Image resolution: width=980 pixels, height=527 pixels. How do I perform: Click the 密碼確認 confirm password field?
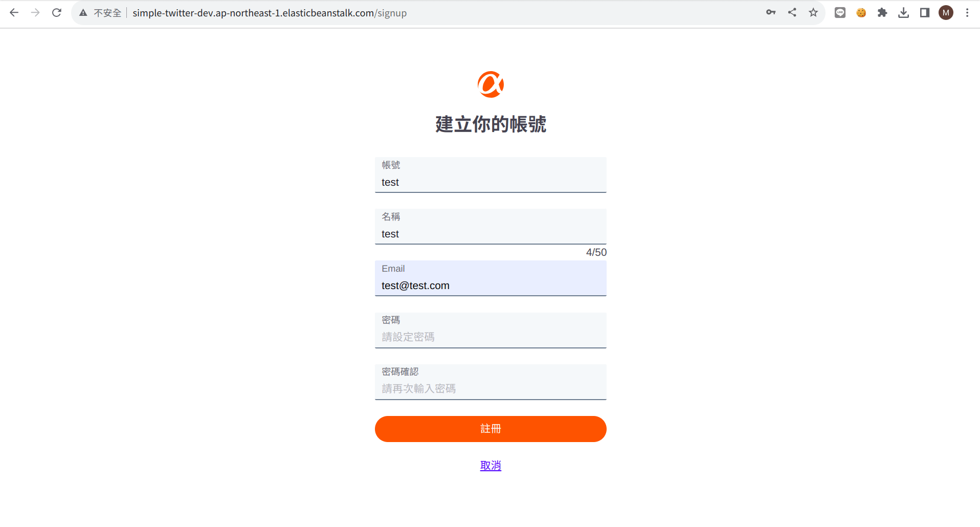[x=491, y=382]
